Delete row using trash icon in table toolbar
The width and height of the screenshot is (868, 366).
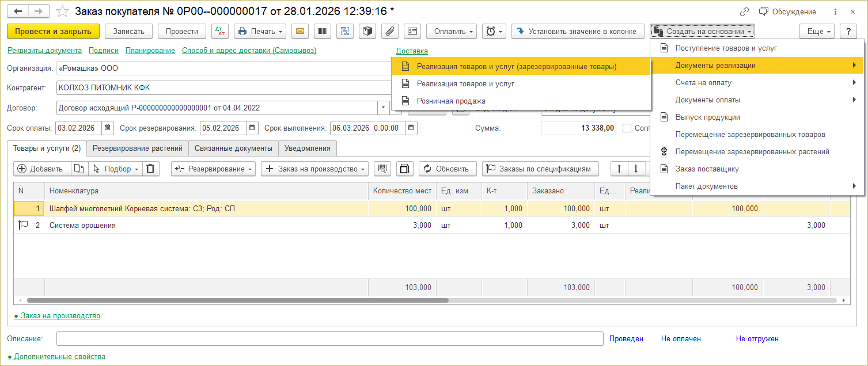[x=150, y=169]
